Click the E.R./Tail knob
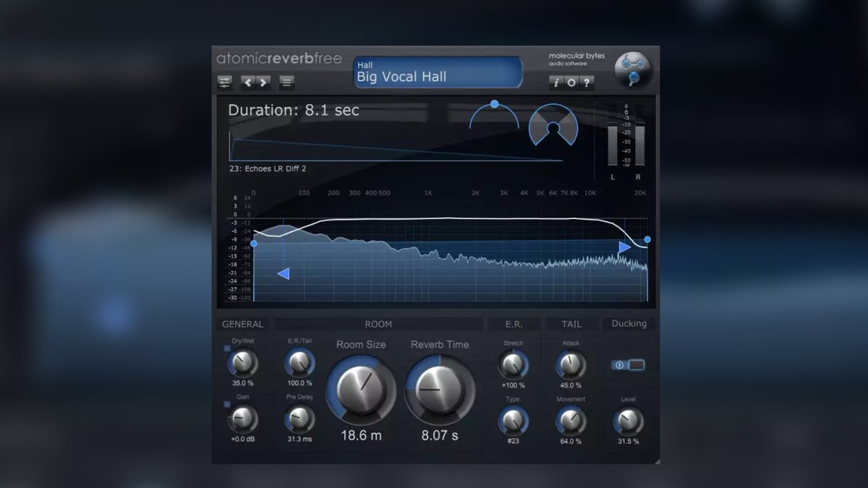The image size is (868, 488). [299, 362]
